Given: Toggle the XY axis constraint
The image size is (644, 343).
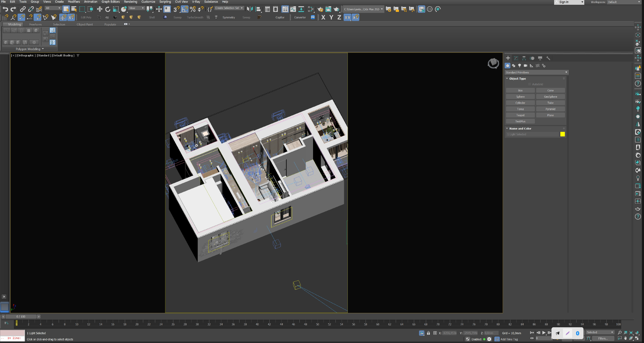Looking at the screenshot, I should 347,18.
